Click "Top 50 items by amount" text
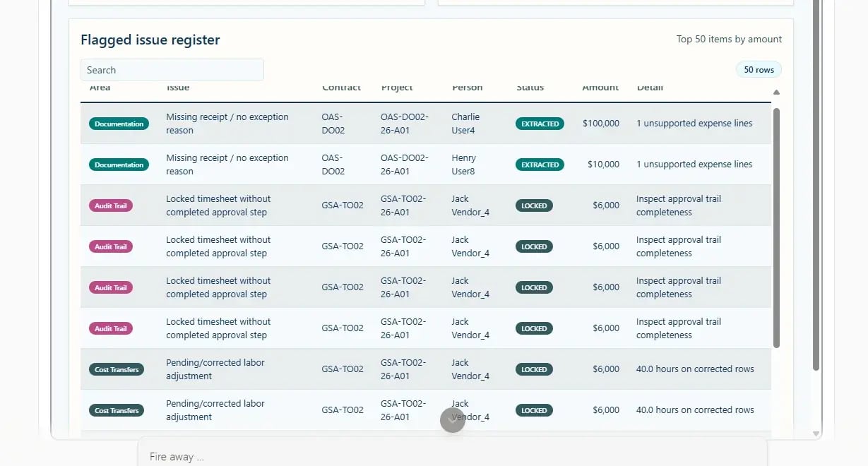Screen dimensions: 868x466 729,39
